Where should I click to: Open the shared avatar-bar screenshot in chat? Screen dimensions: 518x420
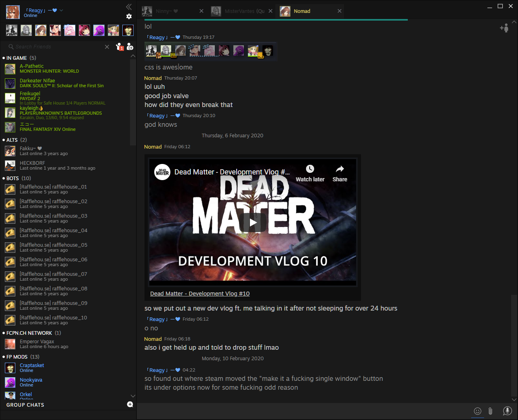[210, 51]
